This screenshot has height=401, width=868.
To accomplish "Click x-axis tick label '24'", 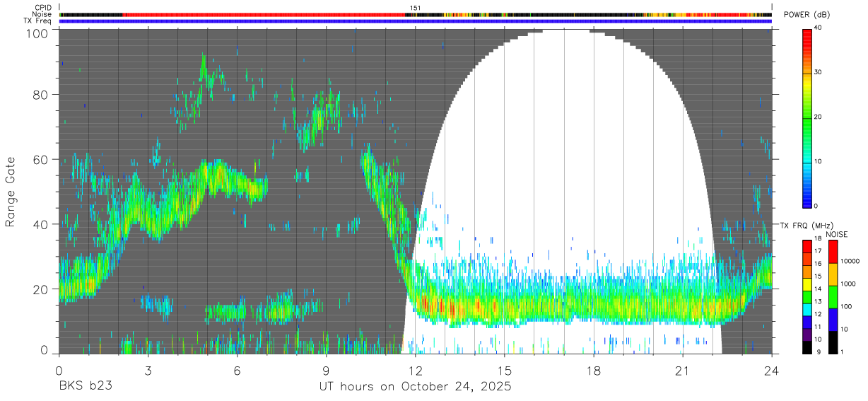I will (x=771, y=371).
